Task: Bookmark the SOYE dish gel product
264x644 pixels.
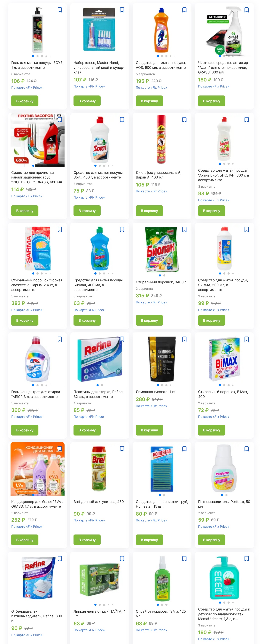Action: pos(60,10)
